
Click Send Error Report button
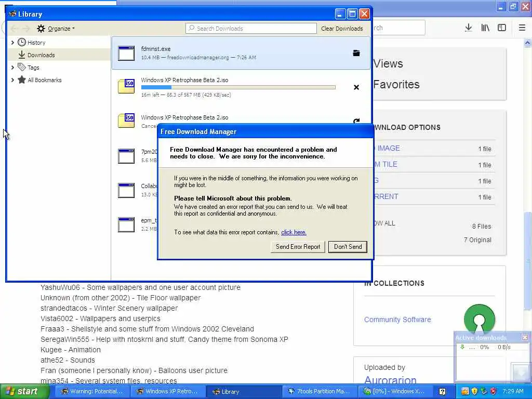point(298,247)
